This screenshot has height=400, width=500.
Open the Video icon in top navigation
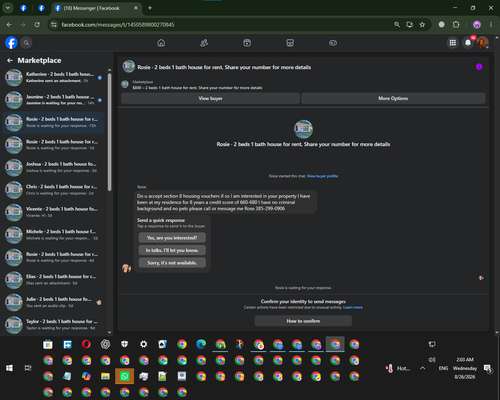(247, 43)
